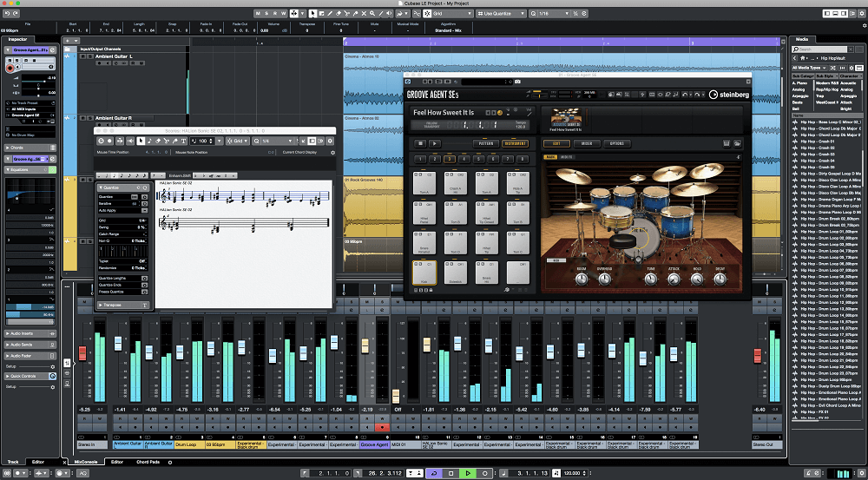Toggle global Solo S button in the toolbar
The height and width of the screenshot is (480, 868).
click(x=266, y=13)
